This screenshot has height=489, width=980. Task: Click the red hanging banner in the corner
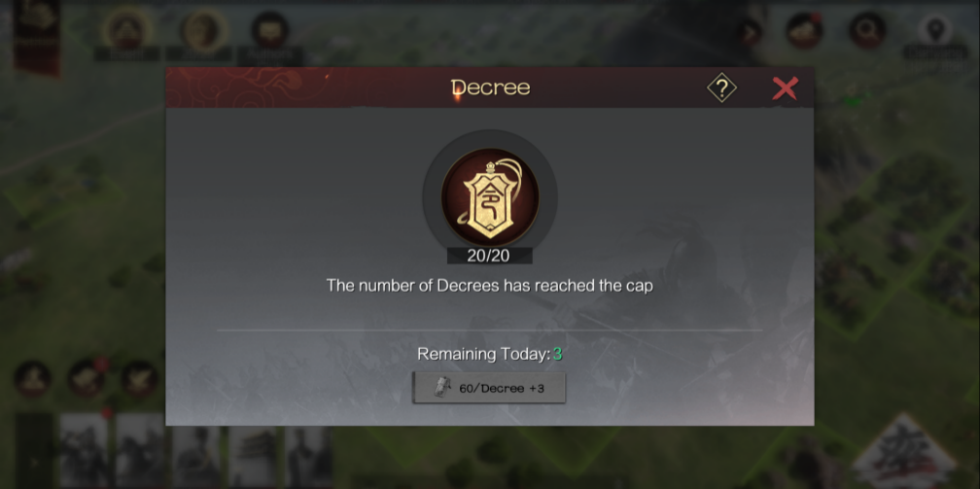coord(37,38)
